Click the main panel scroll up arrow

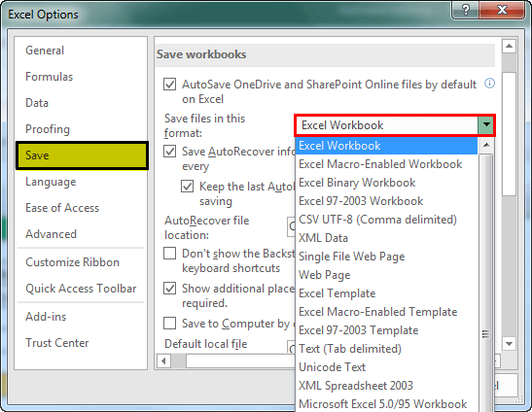tap(509, 46)
